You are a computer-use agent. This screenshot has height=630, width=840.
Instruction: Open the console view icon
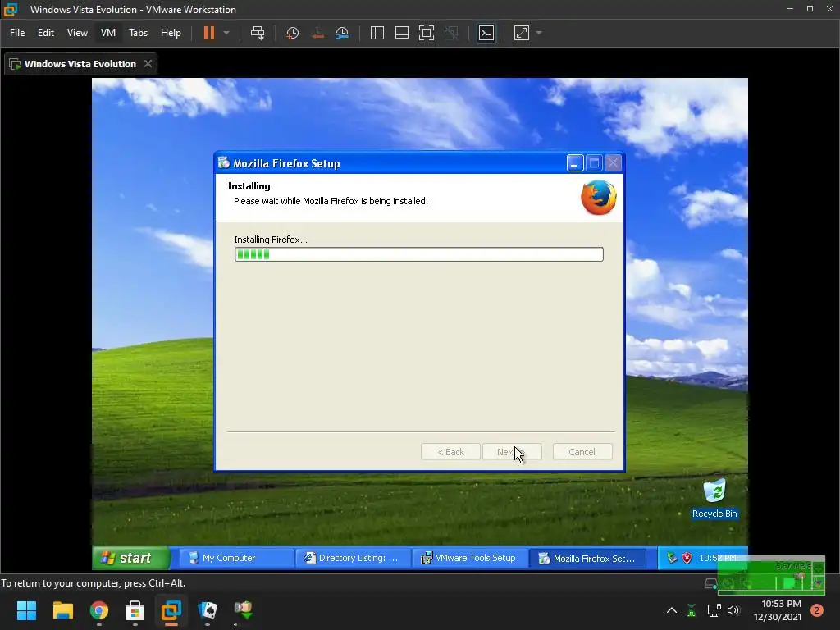pyautogui.click(x=486, y=33)
